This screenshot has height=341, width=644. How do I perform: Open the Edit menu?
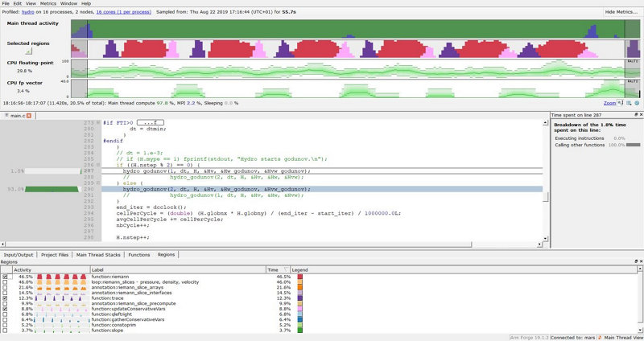[17, 3]
